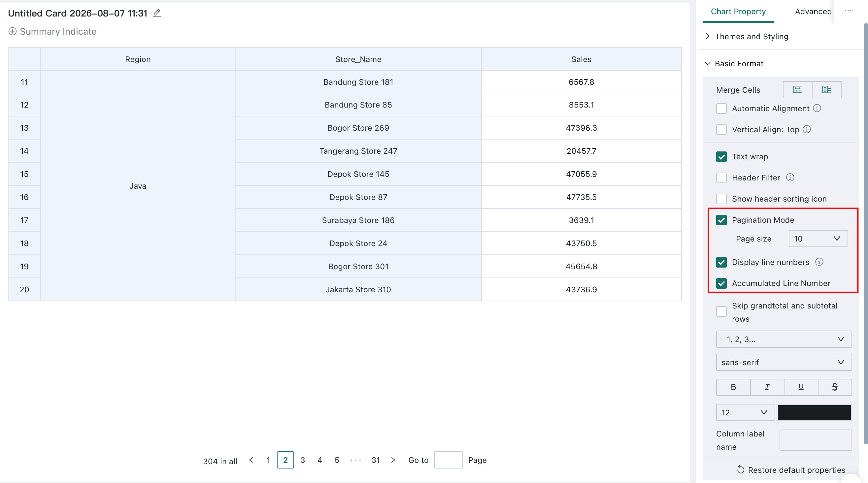Click Surabaya Store 186 cell
Viewport: 868px width, 483px height.
click(358, 220)
